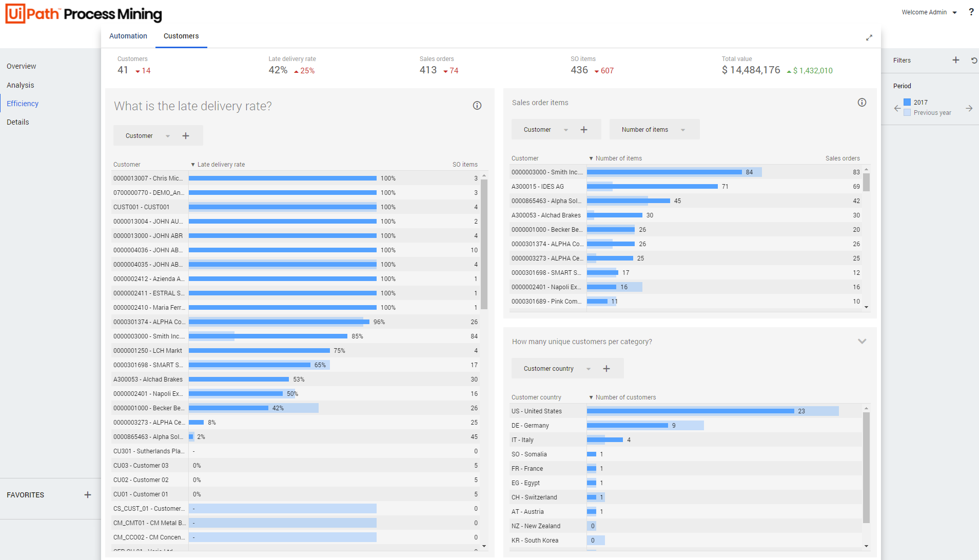The width and height of the screenshot is (979, 560).
Task: Click the Sales orders column header
Action: (843, 158)
